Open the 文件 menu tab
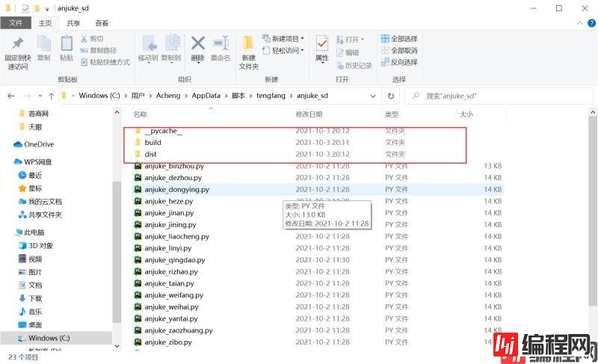The height and width of the screenshot is (364, 598). tap(16, 23)
